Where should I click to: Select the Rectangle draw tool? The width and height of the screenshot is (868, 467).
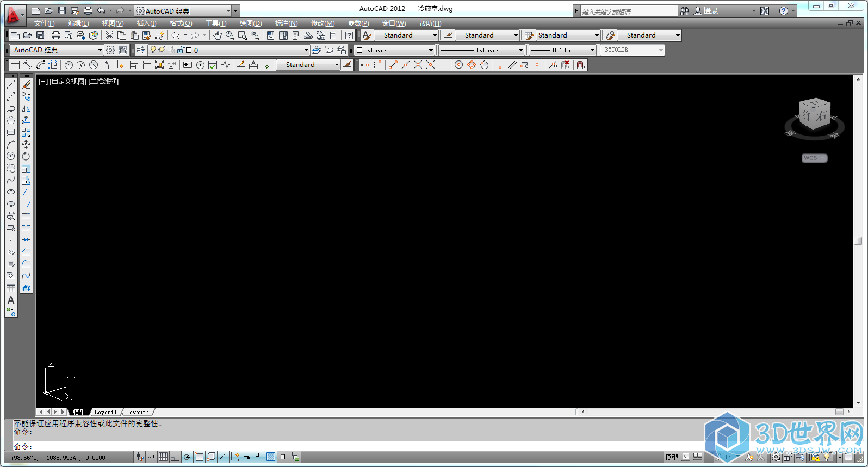pyautogui.click(x=11, y=132)
